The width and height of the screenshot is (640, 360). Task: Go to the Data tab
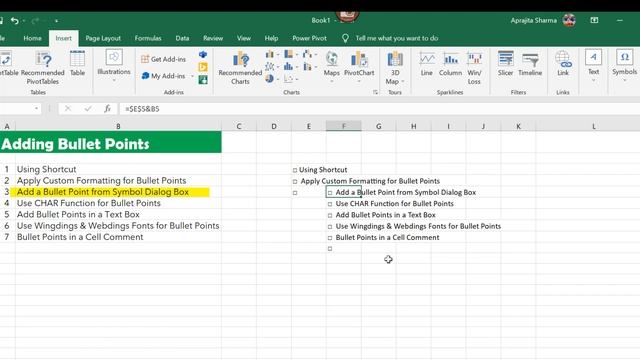[x=182, y=38]
